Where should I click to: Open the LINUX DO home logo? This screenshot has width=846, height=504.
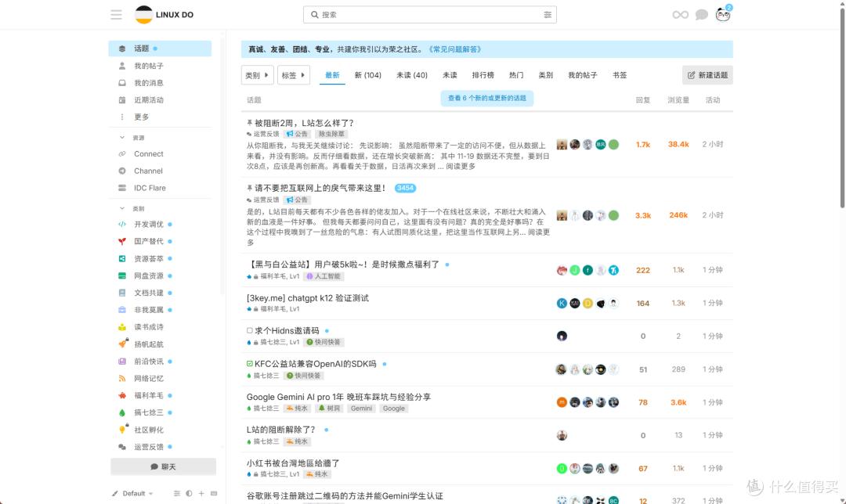[164, 15]
